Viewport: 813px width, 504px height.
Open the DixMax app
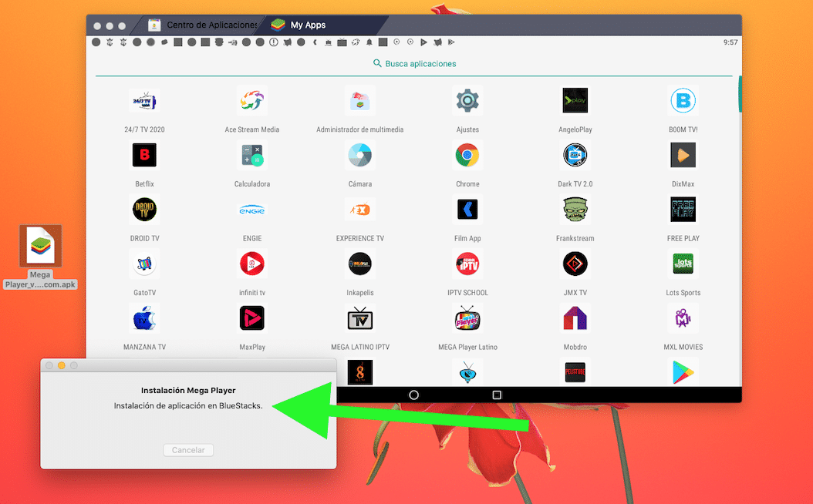pos(683,155)
